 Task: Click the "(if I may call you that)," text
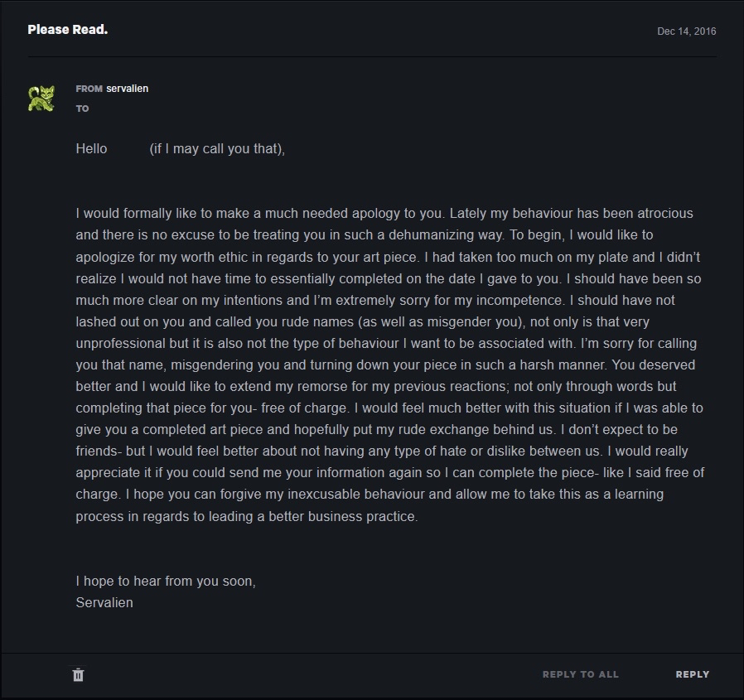(217, 149)
